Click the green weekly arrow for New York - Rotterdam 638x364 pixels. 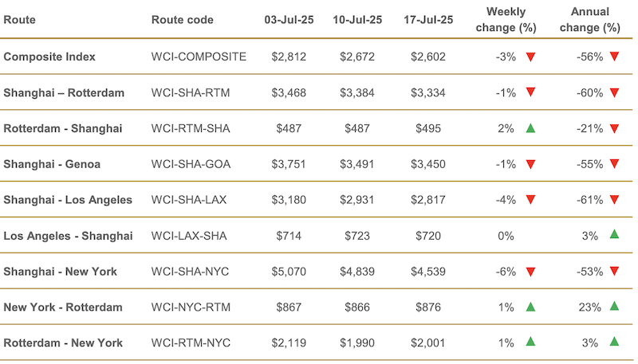[530, 307]
